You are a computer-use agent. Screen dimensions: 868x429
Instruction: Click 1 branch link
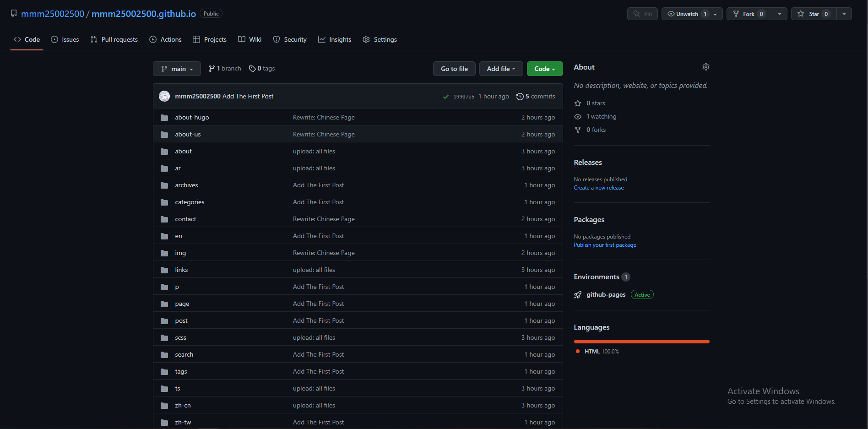coord(225,69)
